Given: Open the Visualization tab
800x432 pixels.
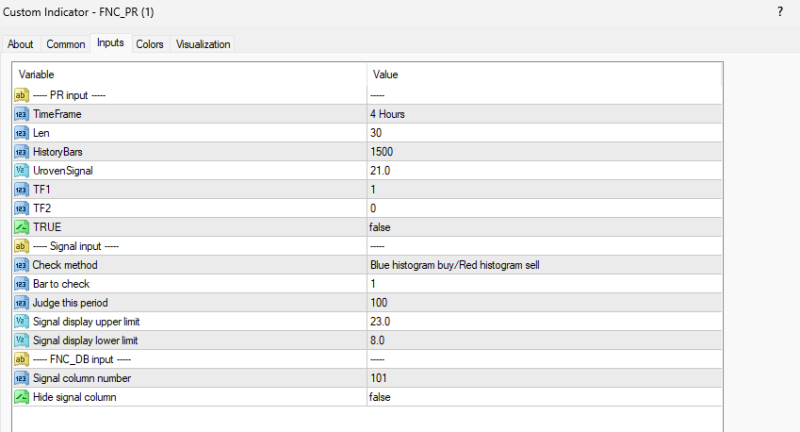Looking at the screenshot, I should 203,44.
